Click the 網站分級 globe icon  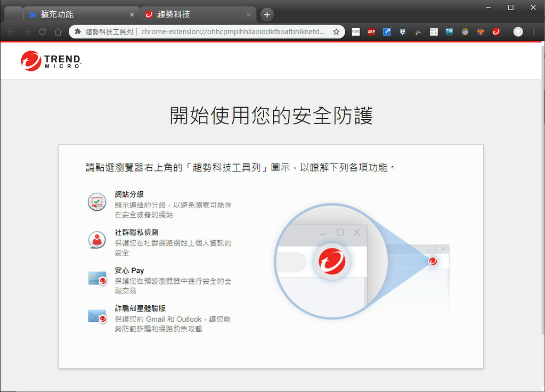point(97,202)
